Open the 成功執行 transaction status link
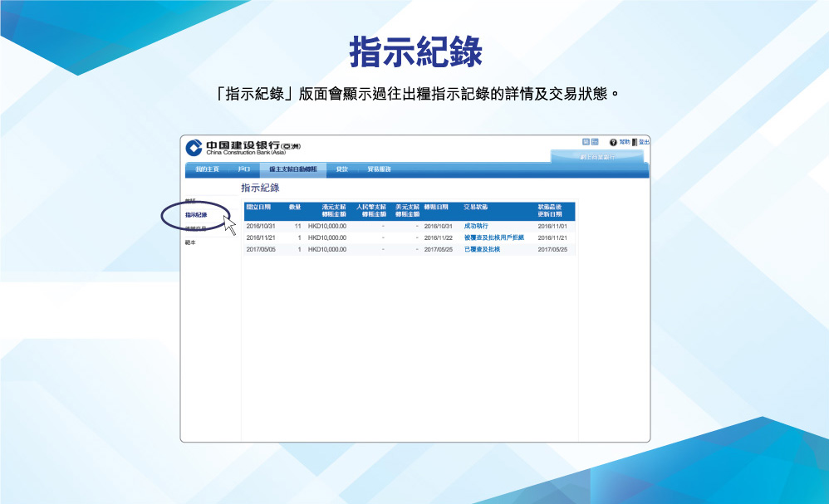The width and height of the screenshot is (829, 504). click(476, 226)
